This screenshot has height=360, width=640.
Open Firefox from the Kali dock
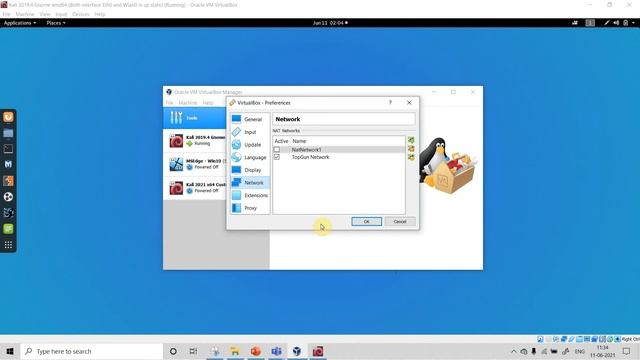pos(8,117)
